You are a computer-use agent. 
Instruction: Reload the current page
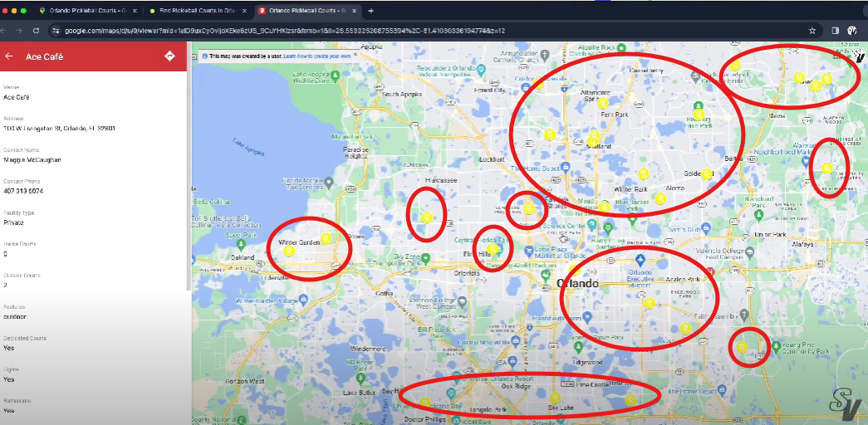click(x=36, y=31)
